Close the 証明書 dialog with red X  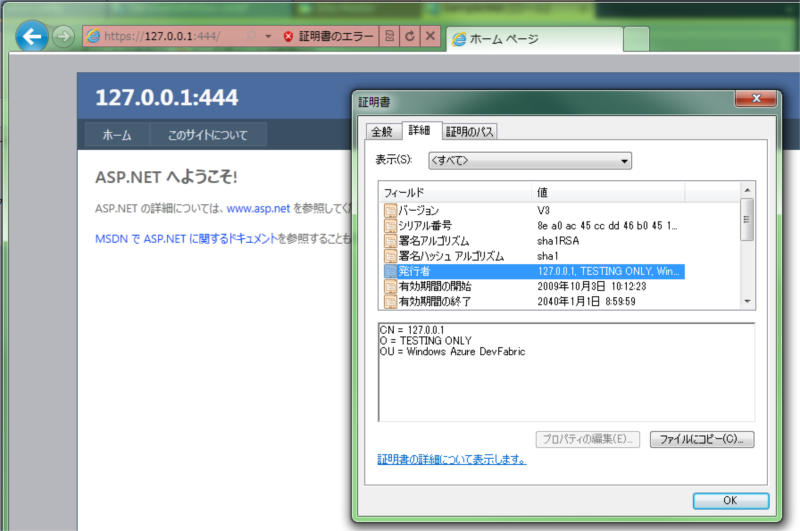756,98
